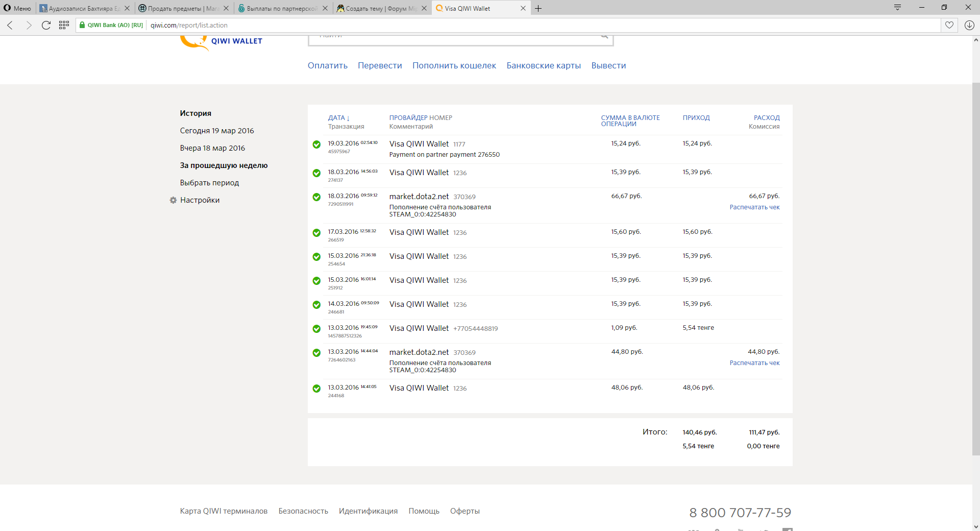Click status icon for 14.03.2016 transaction
This screenshot has height=531, width=980.
tap(316, 305)
